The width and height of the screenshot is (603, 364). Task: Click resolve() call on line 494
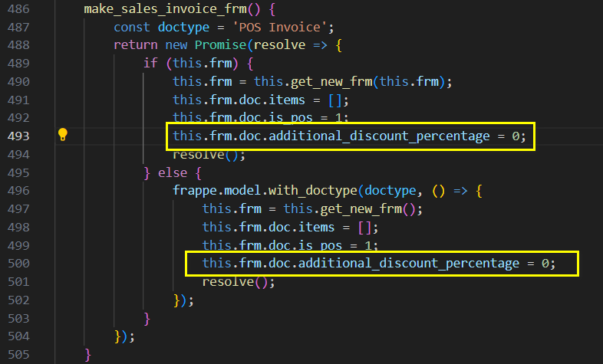[x=209, y=155]
